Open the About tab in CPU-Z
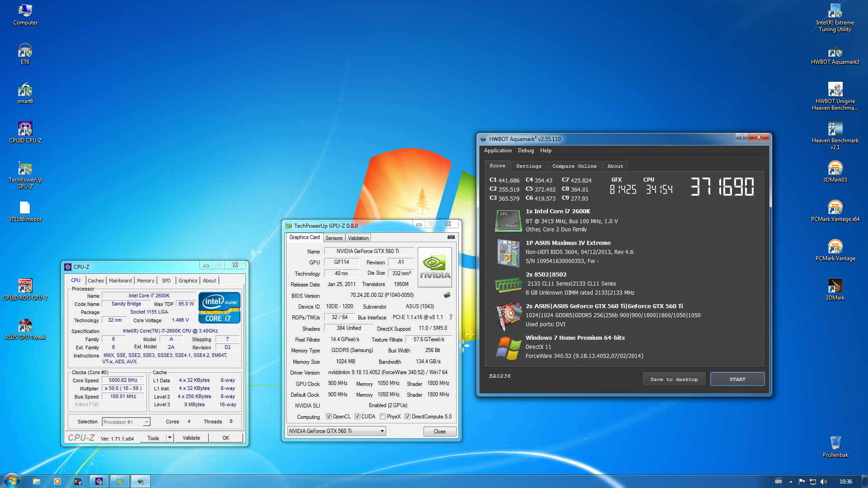Screen dimensions: 868x488 [x=209, y=281]
